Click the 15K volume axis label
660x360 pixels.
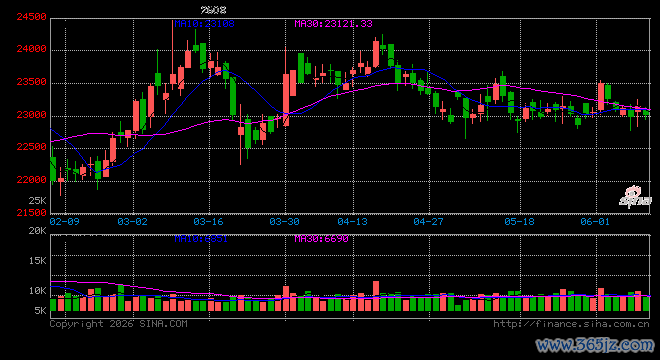point(37,261)
